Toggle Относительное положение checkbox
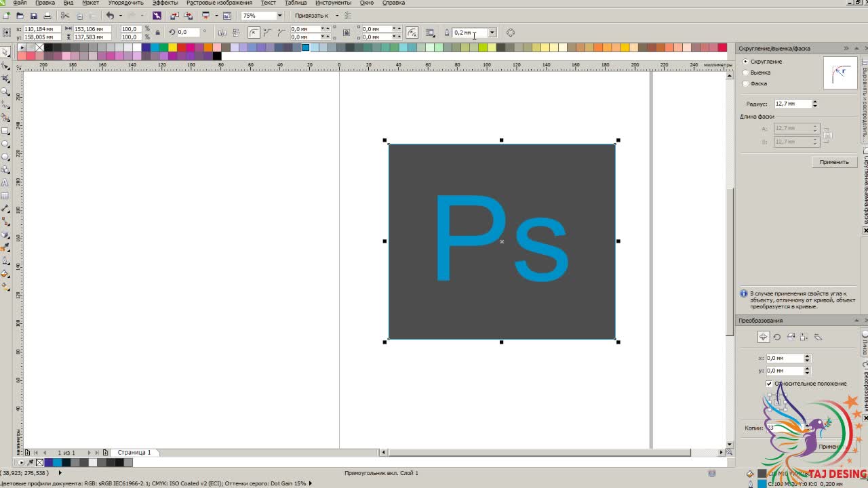Viewport: 868px width, 488px height. click(769, 384)
